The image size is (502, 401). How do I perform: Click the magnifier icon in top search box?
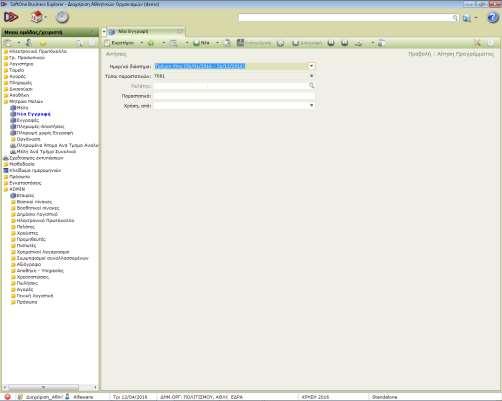pyautogui.click(x=455, y=18)
